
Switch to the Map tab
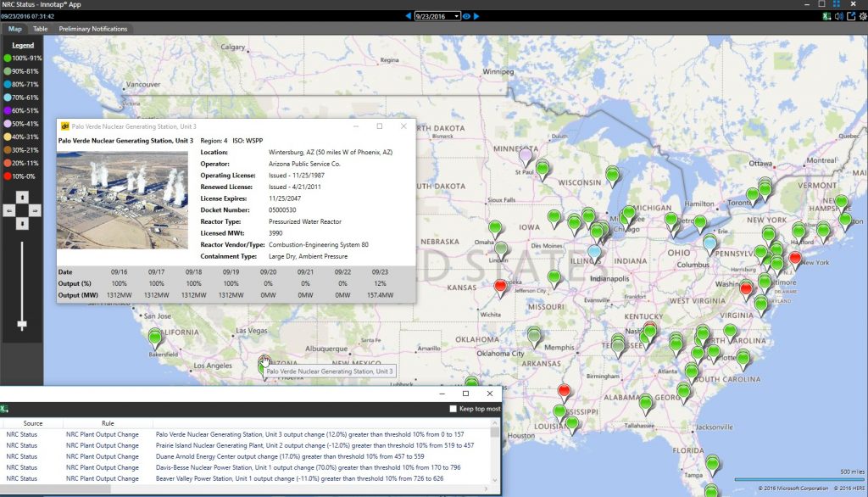pyautogui.click(x=14, y=29)
